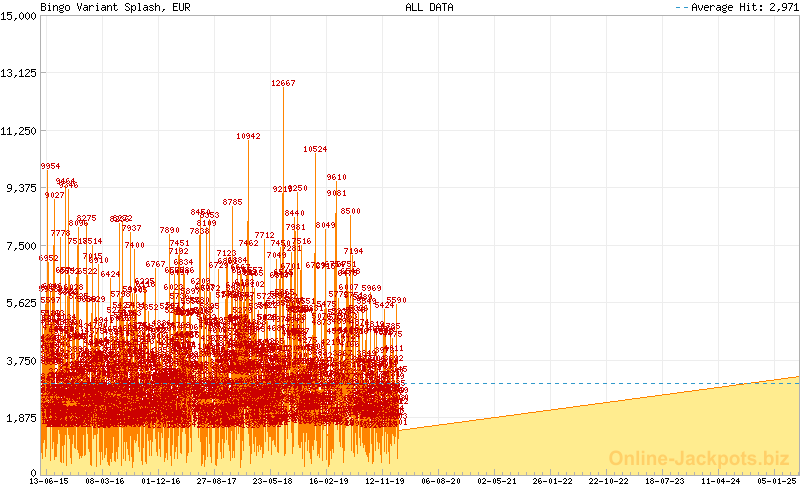
Task: Click the 05-01-25 date tick
Action: [x=776, y=481]
